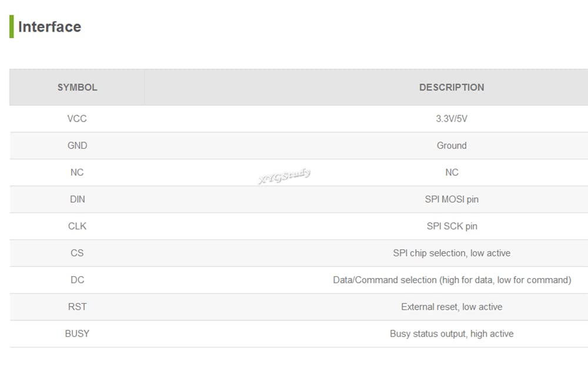
Task: Select the DC symbol cell
Action: pos(77,280)
